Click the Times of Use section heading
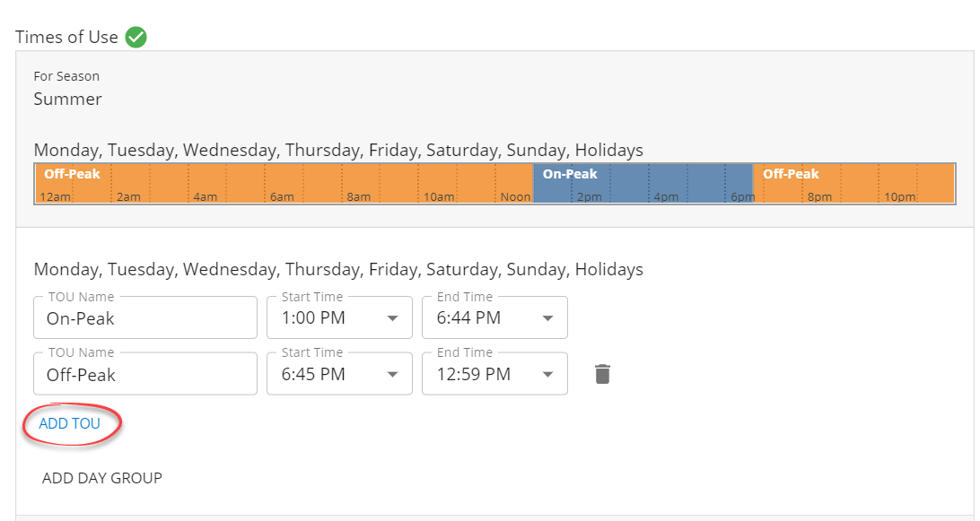 click(66, 38)
